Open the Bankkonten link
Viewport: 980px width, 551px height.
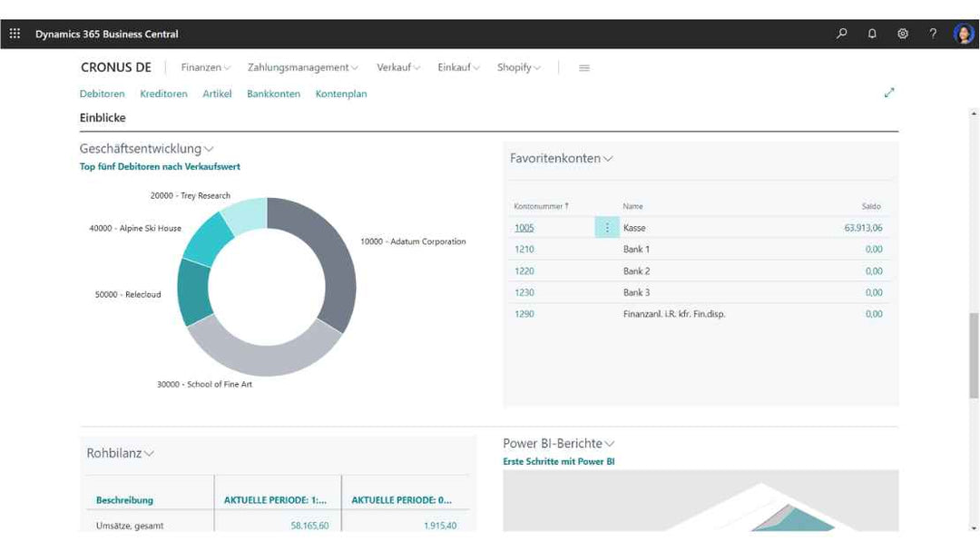(x=273, y=93)
